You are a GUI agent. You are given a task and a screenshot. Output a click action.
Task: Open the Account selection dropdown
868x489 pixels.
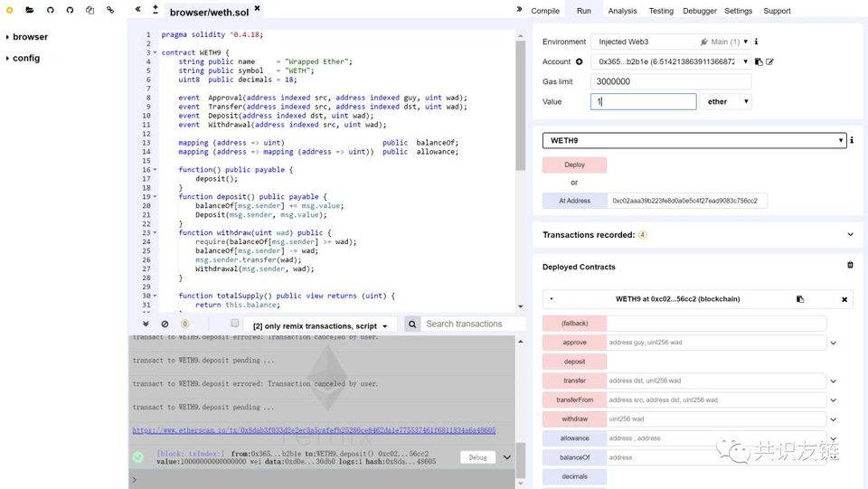pos(672,61)
